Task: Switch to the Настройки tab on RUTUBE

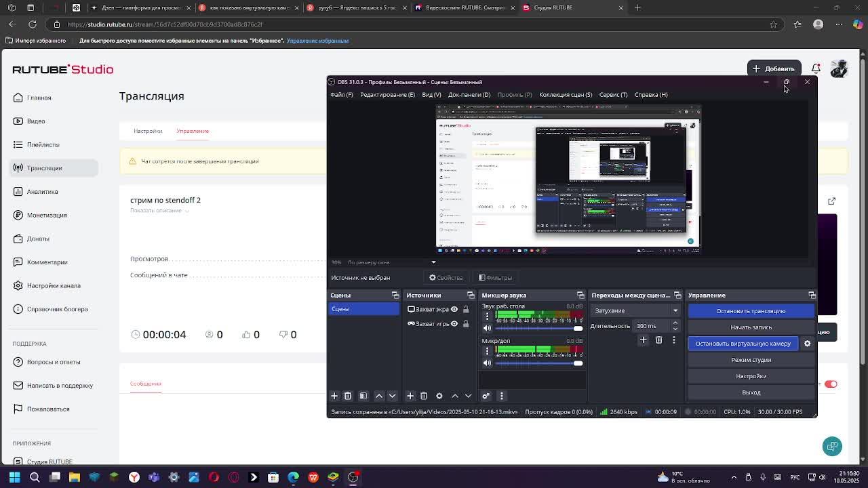Action: coord(148,131)
